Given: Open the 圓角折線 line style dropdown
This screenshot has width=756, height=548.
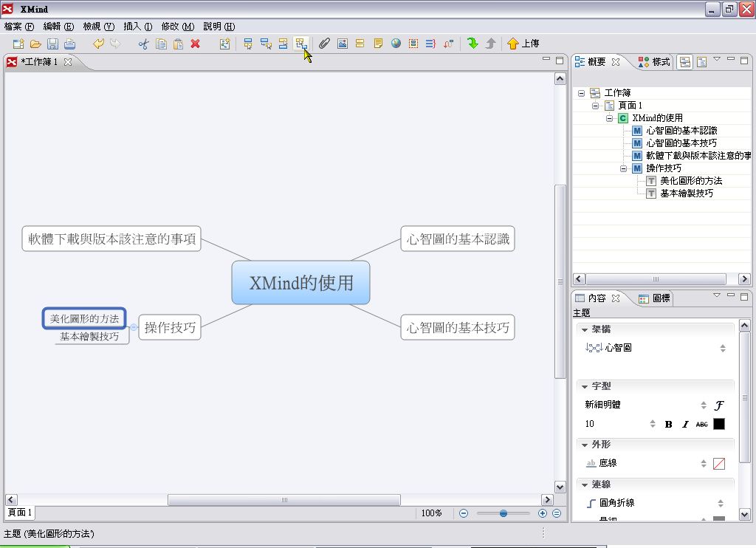Looking at the screenshot, I should pos(721,503).
